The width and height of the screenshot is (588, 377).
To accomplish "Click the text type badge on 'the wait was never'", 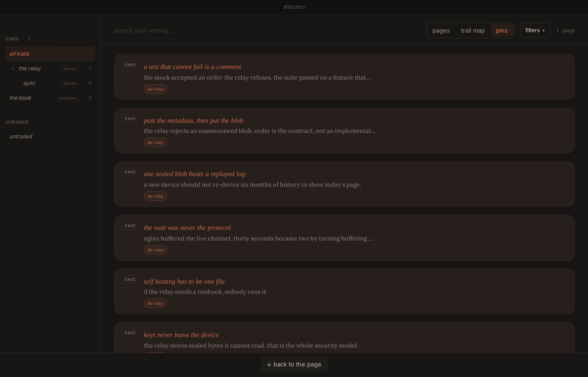I will pyautogui.click(x=130, y=226).
